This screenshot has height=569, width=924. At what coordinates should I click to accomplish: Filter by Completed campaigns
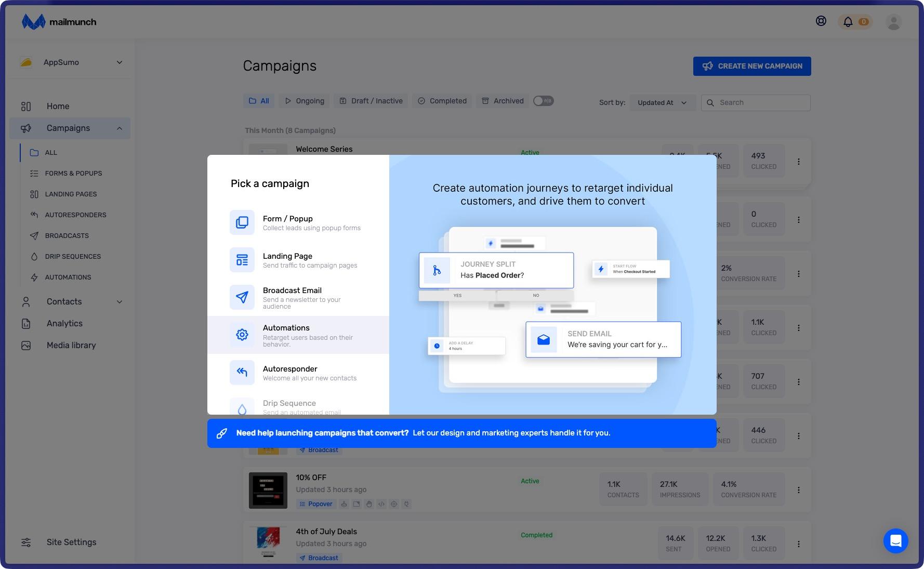pyautogui.click(x=442, y=101)
